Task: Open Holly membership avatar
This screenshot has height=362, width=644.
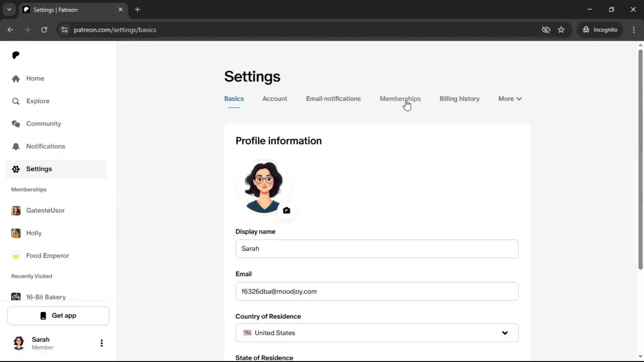Action: click(x=16, y=233)
